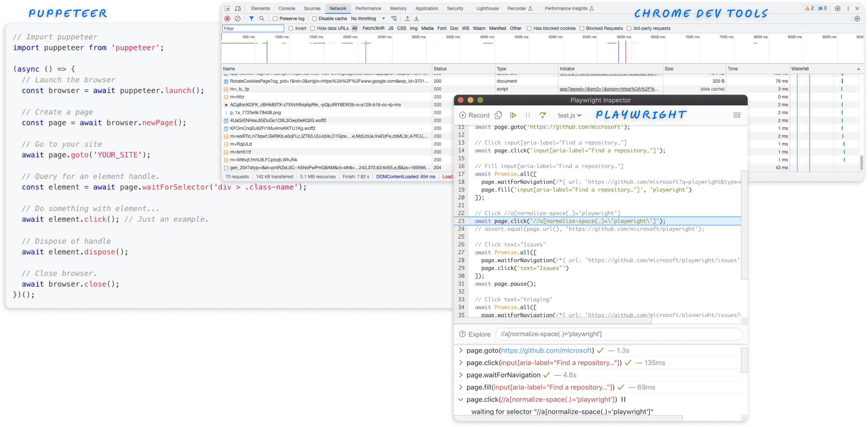Toggle the network filter funnel icon
This screenshot has width=868, height=427.
point(251,19)
